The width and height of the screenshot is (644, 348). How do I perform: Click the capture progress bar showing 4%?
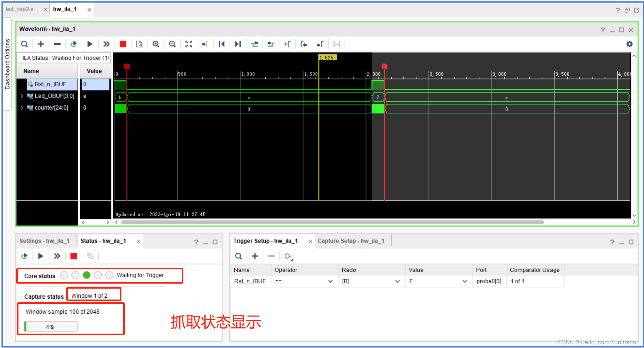pos(50,326)
